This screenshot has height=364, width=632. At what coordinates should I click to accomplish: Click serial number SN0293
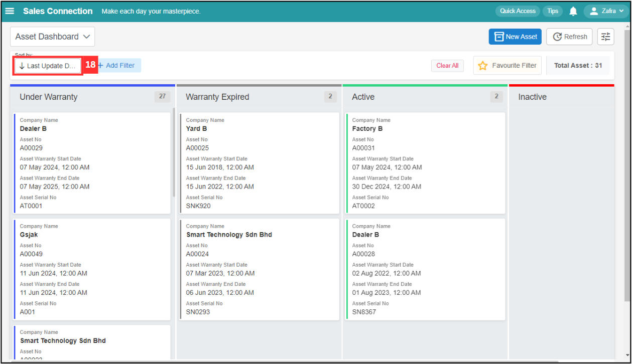tap(198, 312)
